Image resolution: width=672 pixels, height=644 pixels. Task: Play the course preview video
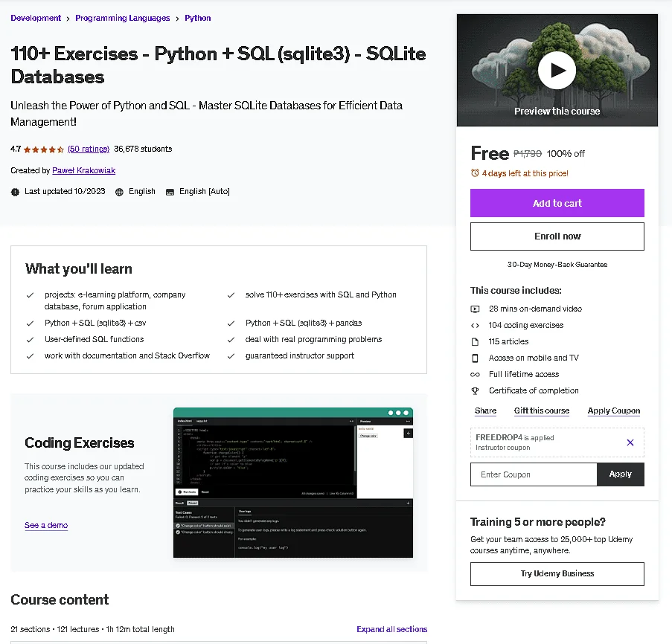557,70
